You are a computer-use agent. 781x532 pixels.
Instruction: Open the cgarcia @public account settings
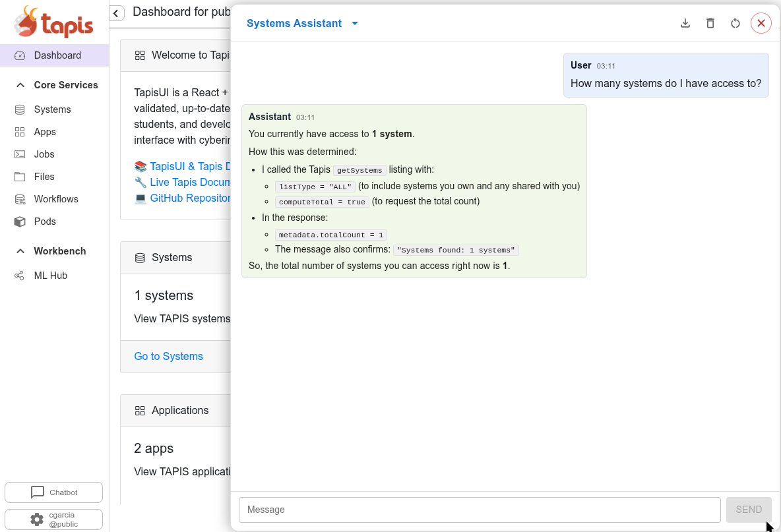tap(53, 519)
